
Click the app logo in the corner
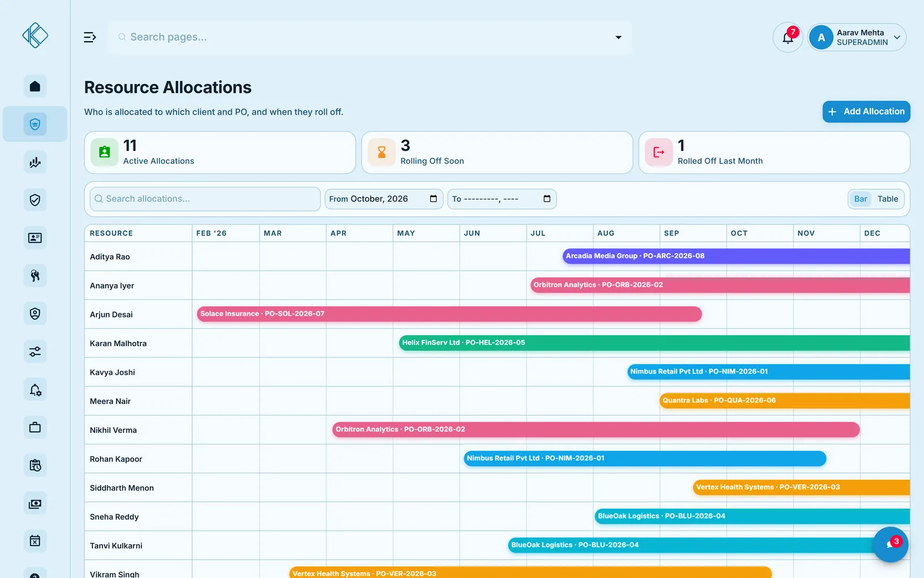point(35,35)
